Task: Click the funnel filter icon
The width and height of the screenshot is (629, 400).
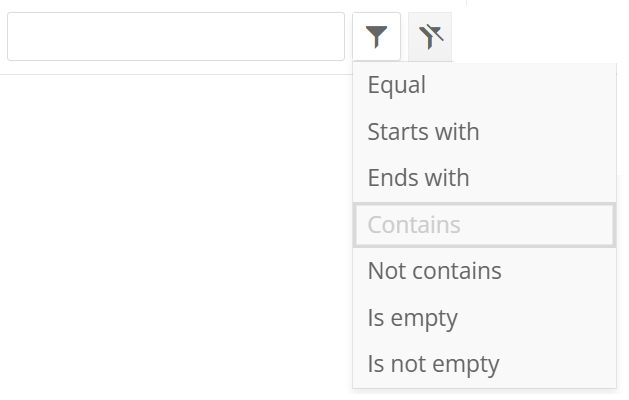Action: point(376,37)
